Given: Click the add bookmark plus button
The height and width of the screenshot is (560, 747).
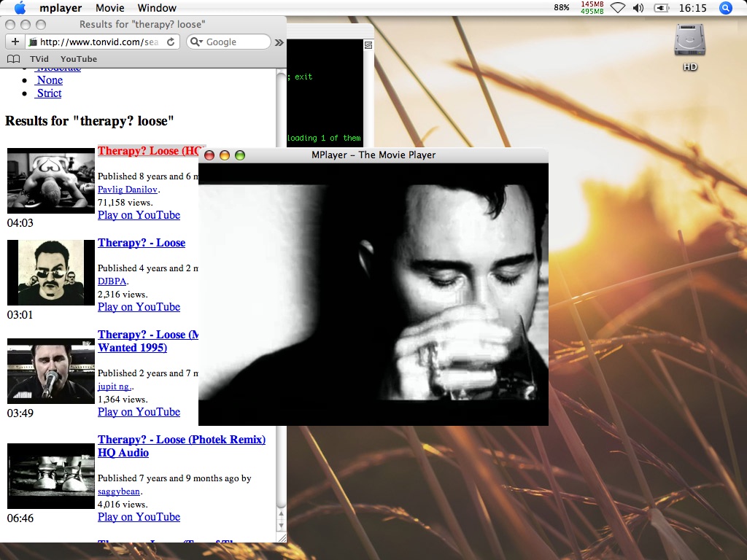Looking at the screenshot, I should pos(15,42).
